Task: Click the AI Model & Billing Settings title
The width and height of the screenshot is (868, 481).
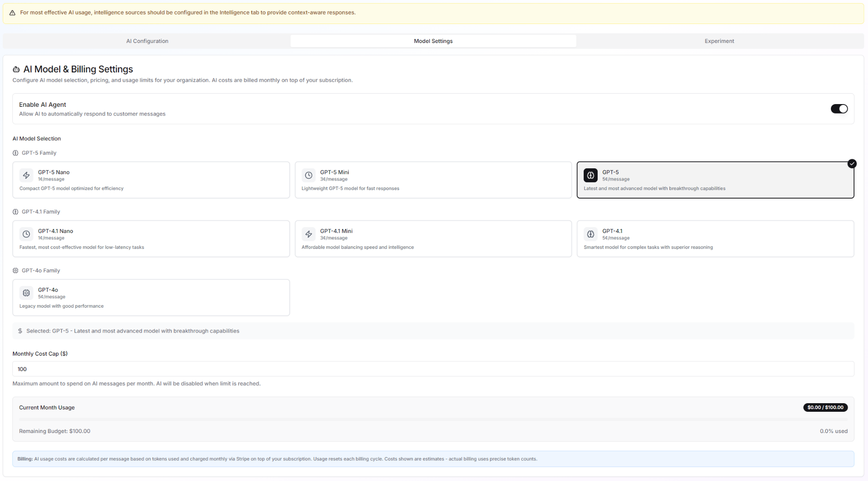Action: (78, 69)
